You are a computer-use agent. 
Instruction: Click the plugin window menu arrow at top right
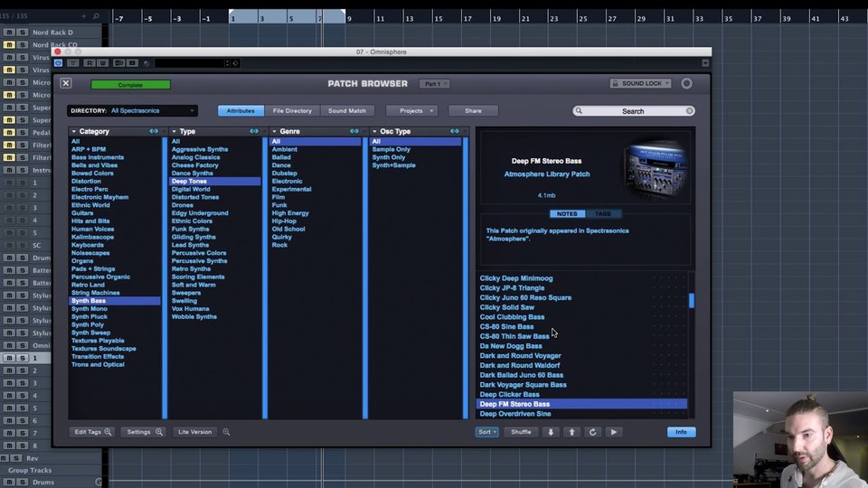coord(705,63)
